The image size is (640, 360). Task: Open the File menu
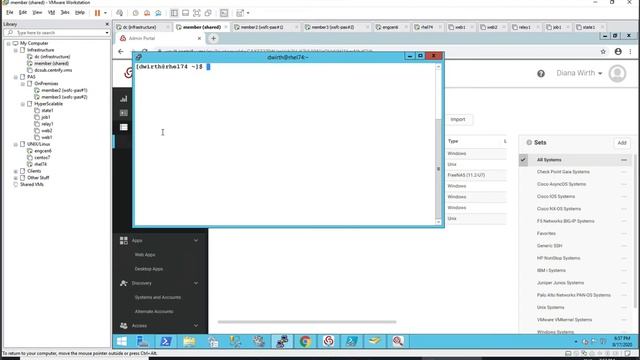[10, 13]
